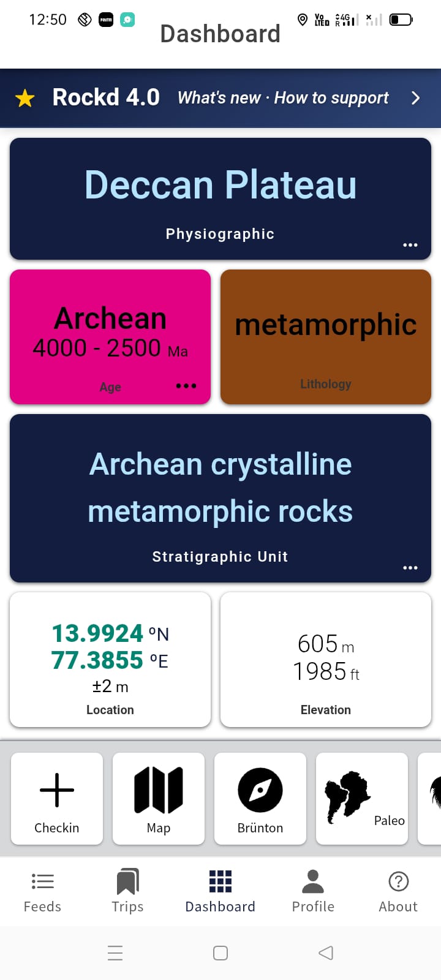Open the Location coordinates card
Screen dimensions: 441x980
[x=110, y=659]
